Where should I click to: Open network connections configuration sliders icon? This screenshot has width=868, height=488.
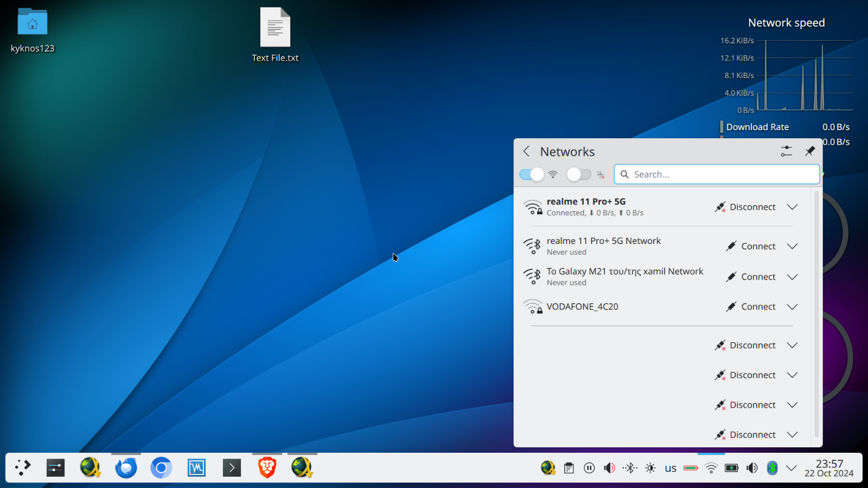(x=786, y=151)
